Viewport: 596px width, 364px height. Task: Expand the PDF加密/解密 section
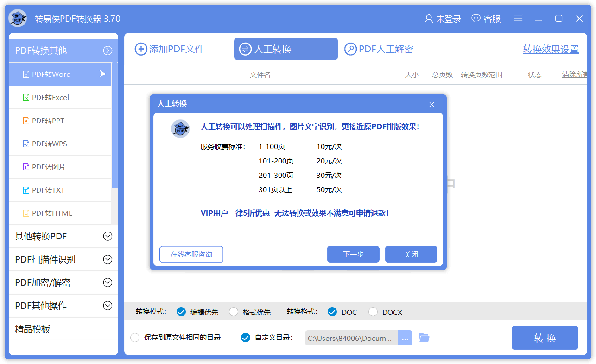click(x=108, y=282)
